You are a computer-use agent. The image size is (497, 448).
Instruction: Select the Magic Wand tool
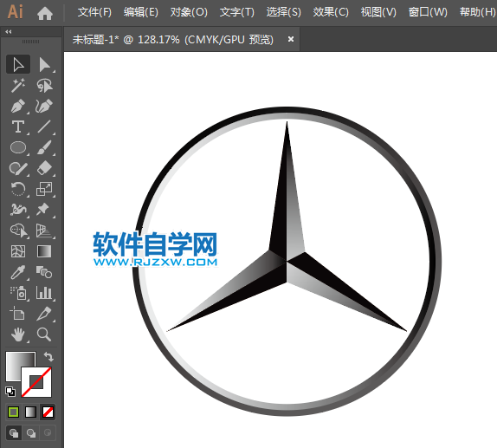[x=18, y=85]
